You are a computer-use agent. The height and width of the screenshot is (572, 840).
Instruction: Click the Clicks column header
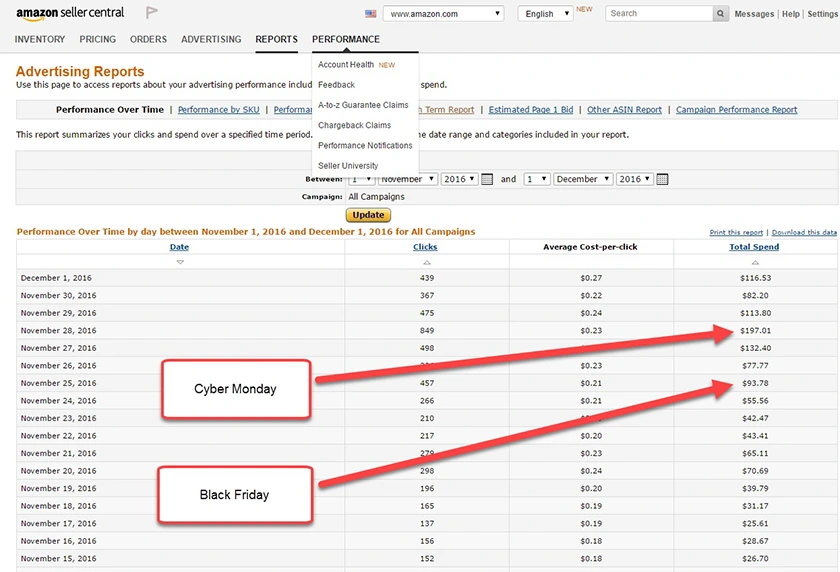click(425, 247)
